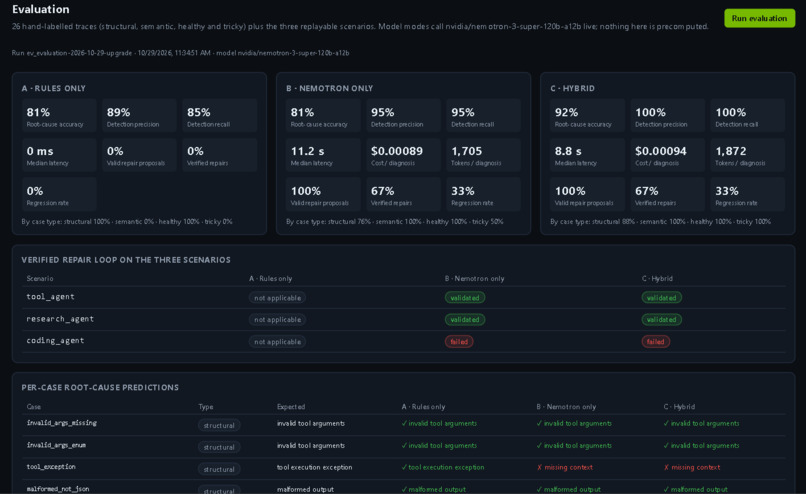Screen dimensions: 806x494
Task: Select Rules Only 81% Root-cause accuracy card
Action: pos(59,116)
